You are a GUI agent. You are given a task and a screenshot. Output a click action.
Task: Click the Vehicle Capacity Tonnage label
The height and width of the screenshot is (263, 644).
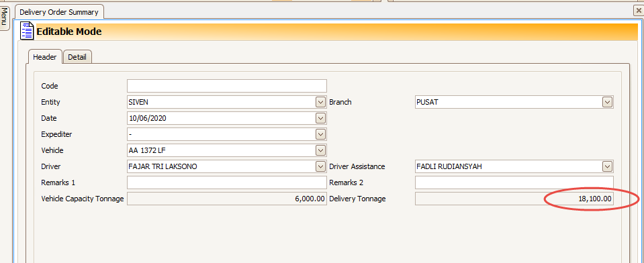tap(83, 199)
